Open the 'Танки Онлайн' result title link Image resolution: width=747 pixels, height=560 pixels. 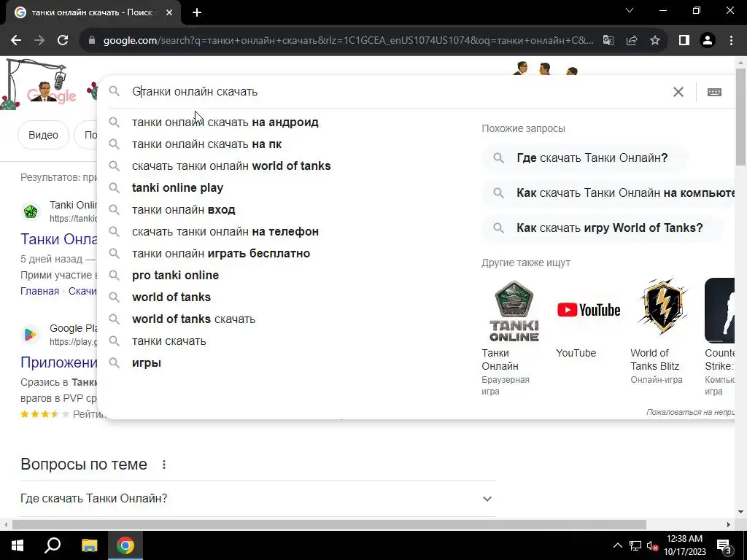[58, 239]
